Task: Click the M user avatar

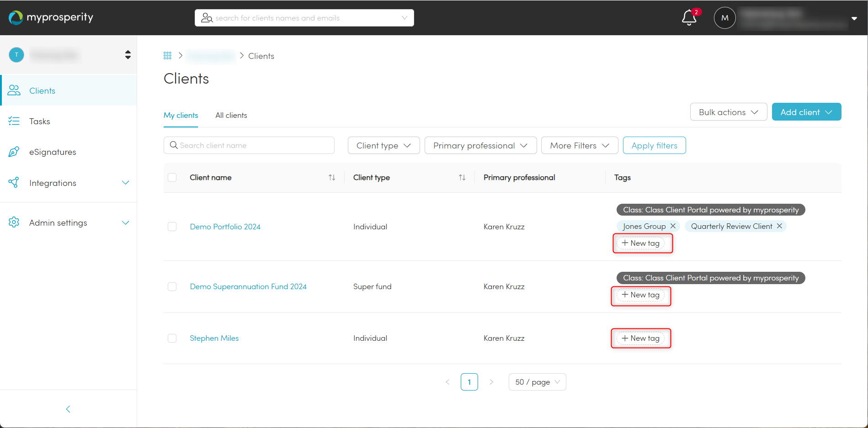Action: (724, 18)
